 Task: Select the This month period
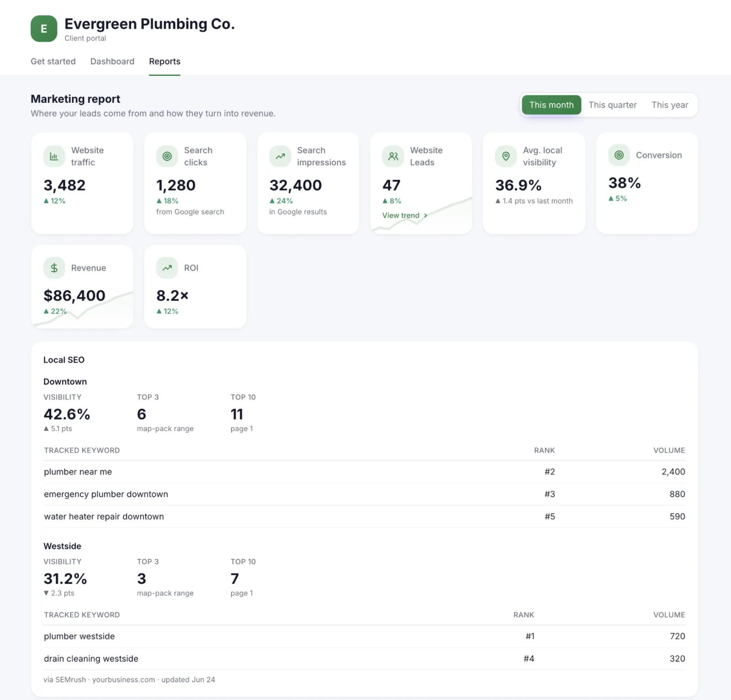pos(551,105)
